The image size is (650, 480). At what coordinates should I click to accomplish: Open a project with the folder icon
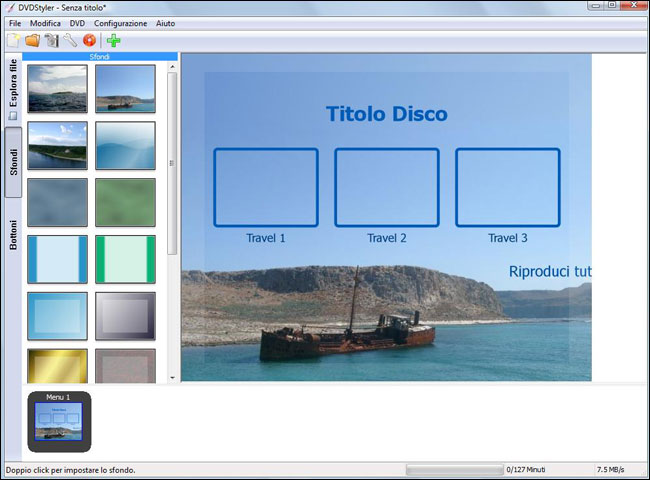click(32, 41)
